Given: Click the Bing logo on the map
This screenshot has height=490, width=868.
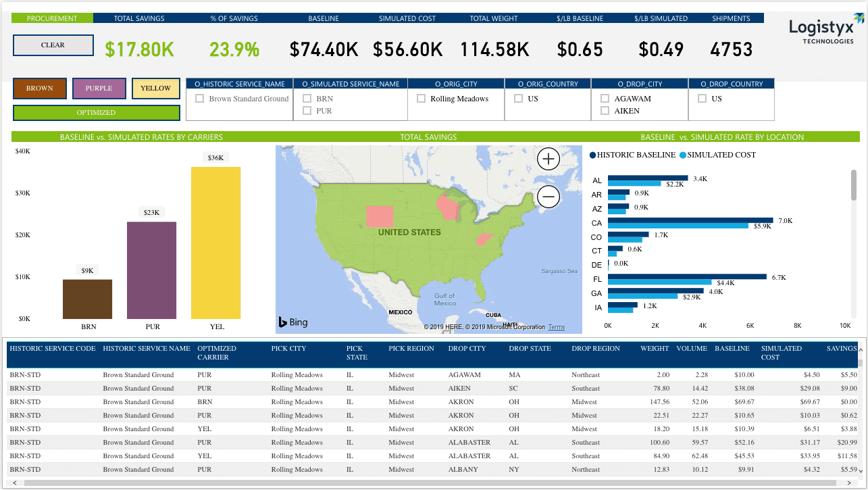Looking at the screenshot, I should 293,322.
